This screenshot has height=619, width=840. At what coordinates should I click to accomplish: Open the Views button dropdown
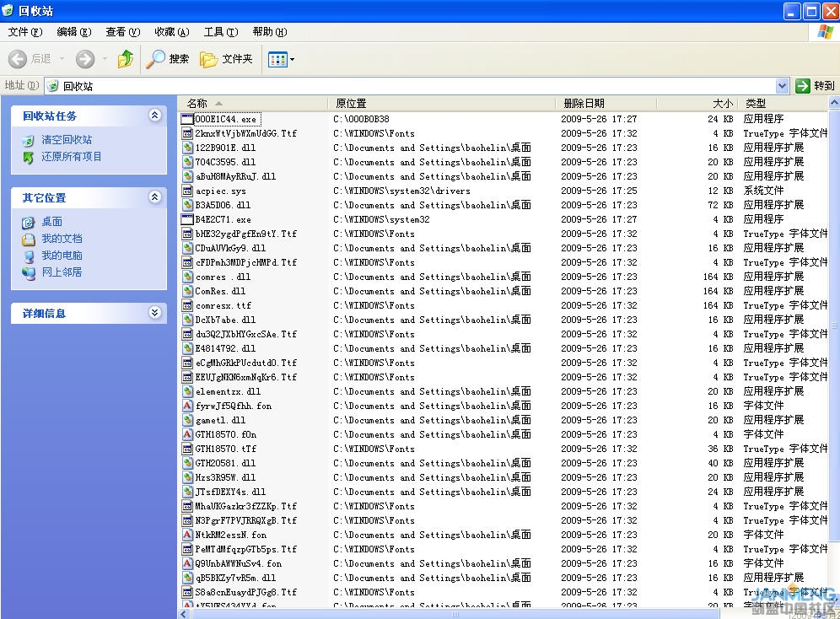click(281, 59)
